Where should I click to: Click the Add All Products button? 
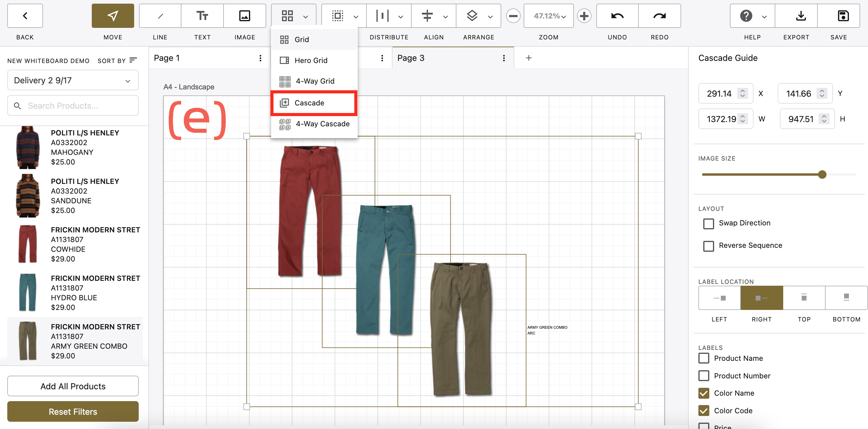[x=73, y=386]
